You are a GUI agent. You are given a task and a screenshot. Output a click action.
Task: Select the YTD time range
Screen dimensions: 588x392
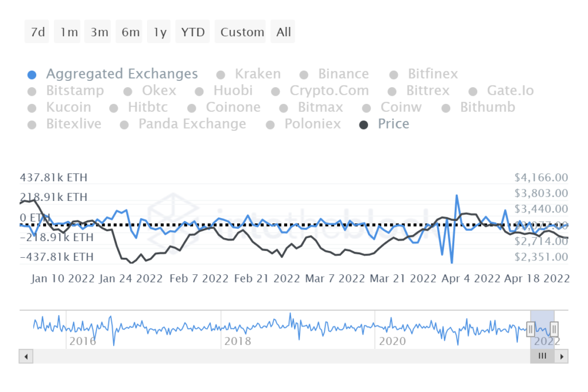193,32
